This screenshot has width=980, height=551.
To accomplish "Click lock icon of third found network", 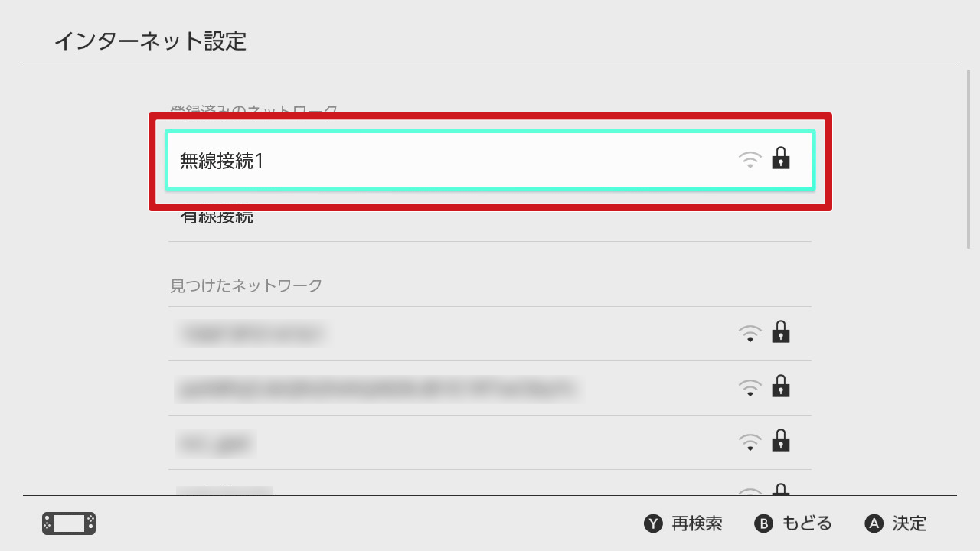I will tap(780, 440).
